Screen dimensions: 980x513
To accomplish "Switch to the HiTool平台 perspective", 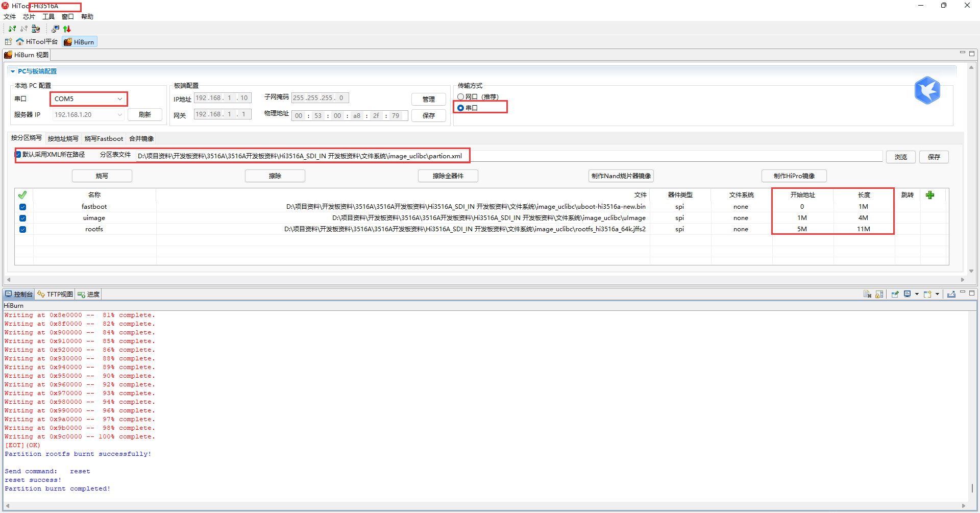I will pyautogui.click(x=37, y=42).
